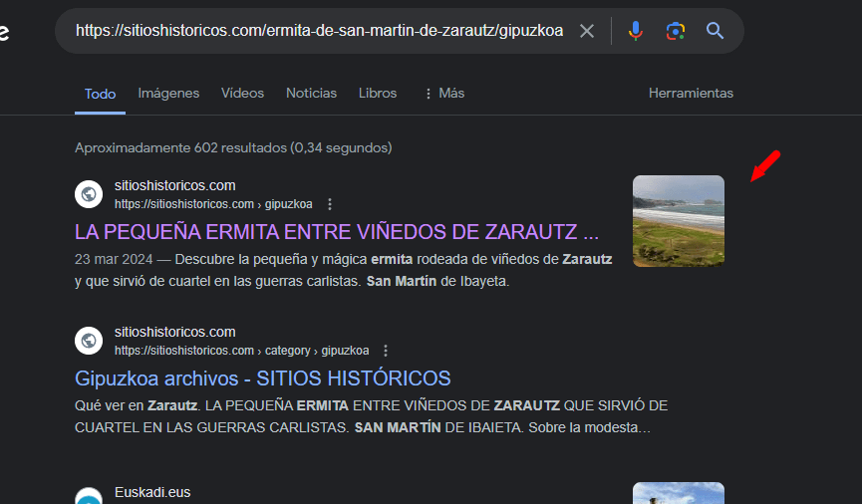Select the Todo results tab

click(100, 94)
